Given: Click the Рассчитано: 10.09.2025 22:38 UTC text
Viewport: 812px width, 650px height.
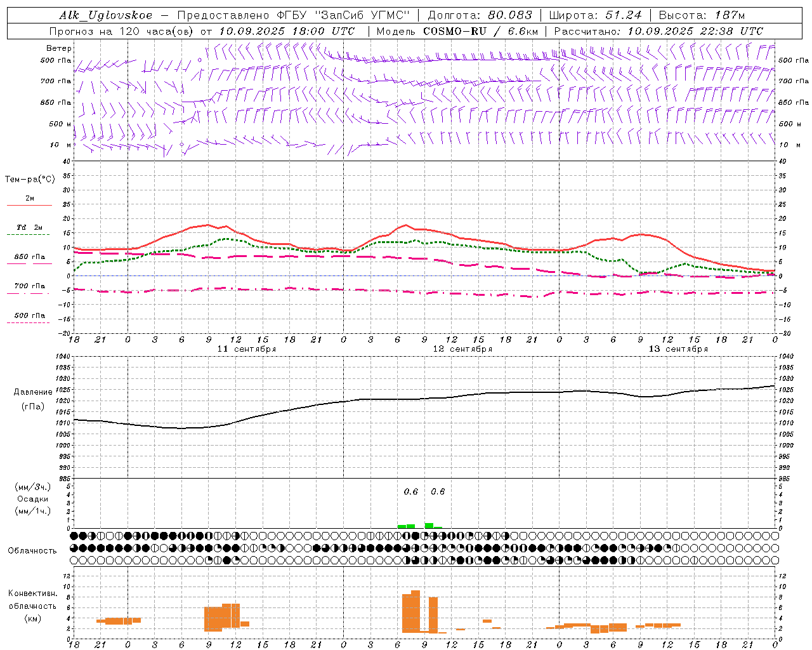Looking at the screenshot, I should [658, 31].
